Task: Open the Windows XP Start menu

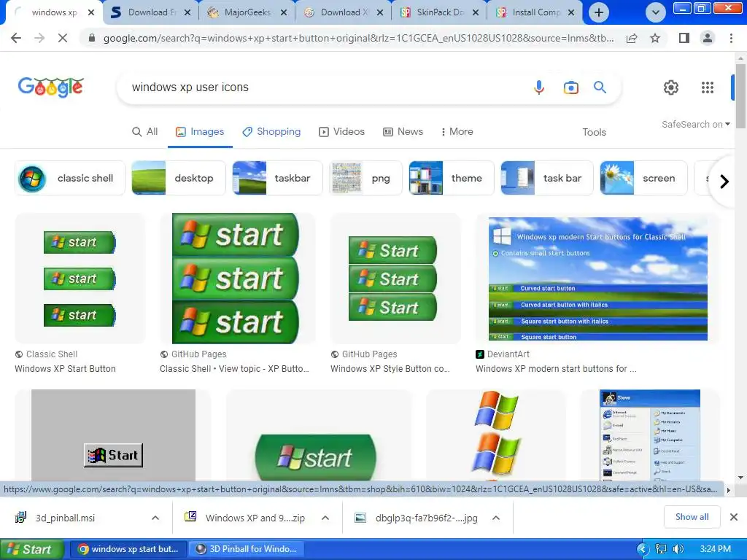Action: [x=32, y=549]
